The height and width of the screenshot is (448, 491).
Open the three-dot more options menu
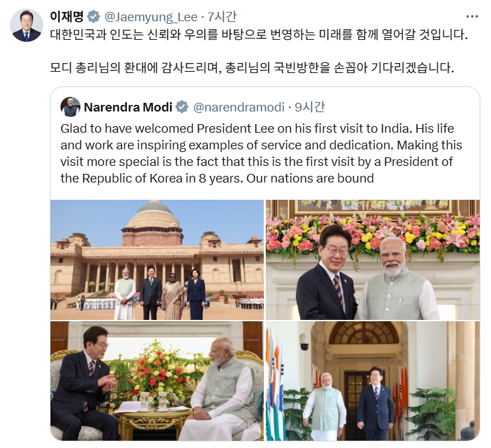pos(472,17)
